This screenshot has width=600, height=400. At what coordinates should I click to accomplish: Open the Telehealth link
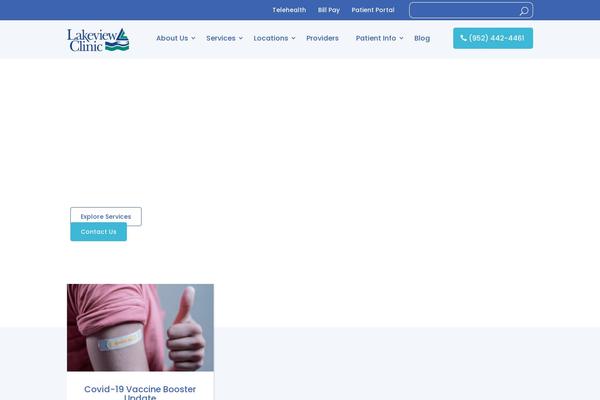[x=289, y=10]
